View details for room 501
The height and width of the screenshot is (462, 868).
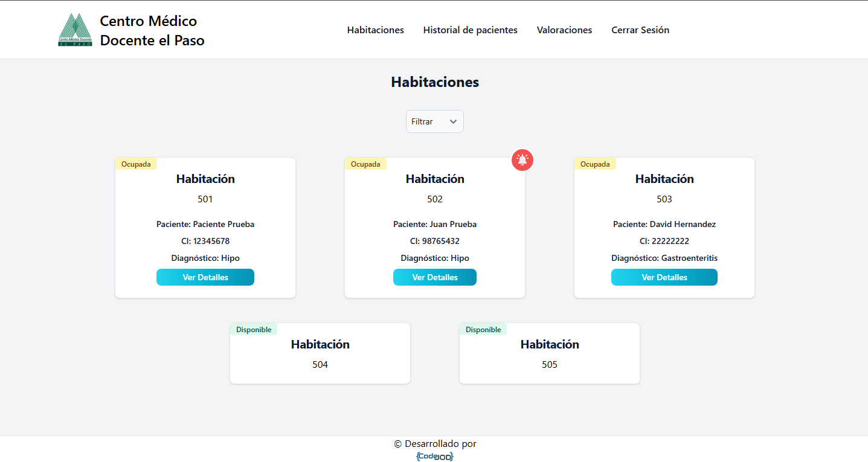[205, 277]
